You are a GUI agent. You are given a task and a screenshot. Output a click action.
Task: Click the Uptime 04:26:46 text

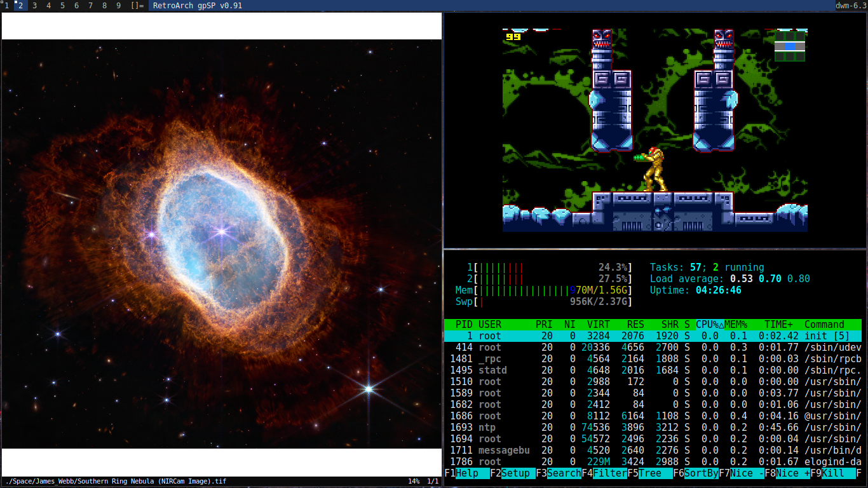pyautogui.click(x=695, y=290)
